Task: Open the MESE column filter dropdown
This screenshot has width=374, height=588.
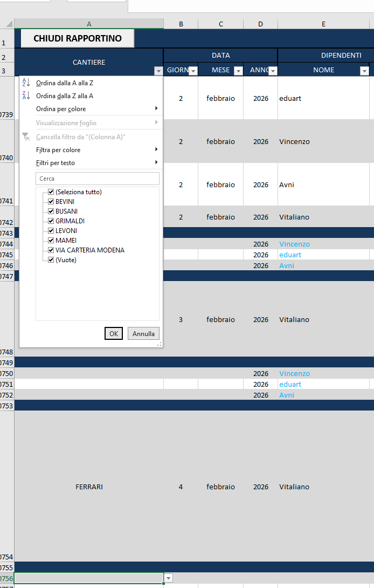Action: pos(238,71)
